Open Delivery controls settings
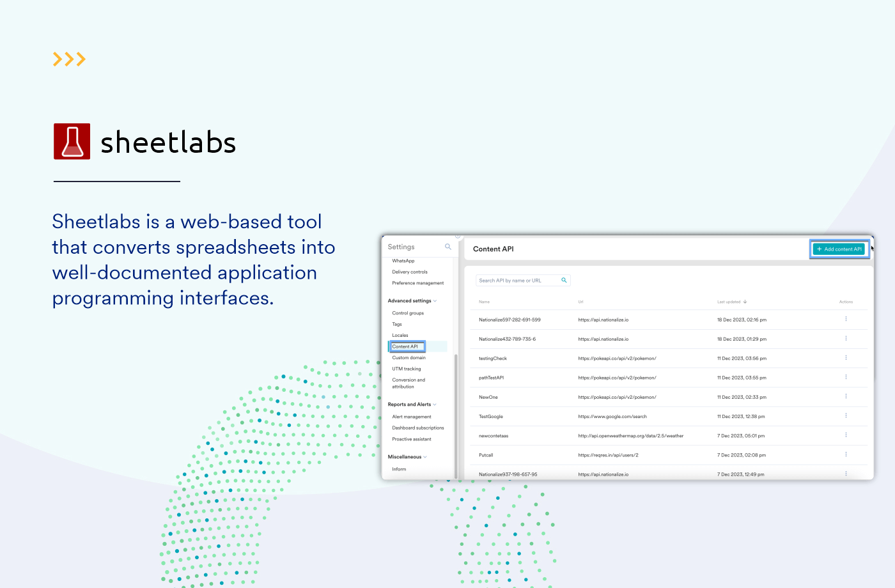 [410, 272]
